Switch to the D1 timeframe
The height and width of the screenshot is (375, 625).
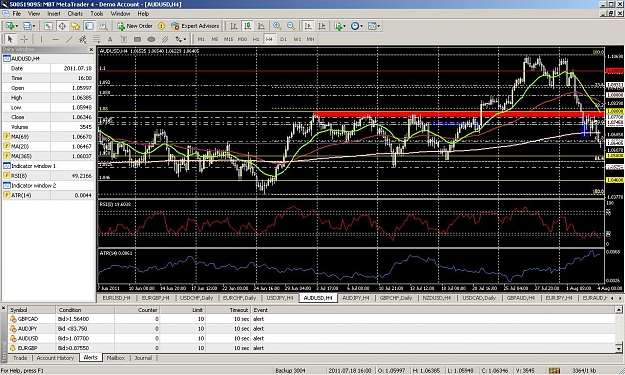click(283, 39)
